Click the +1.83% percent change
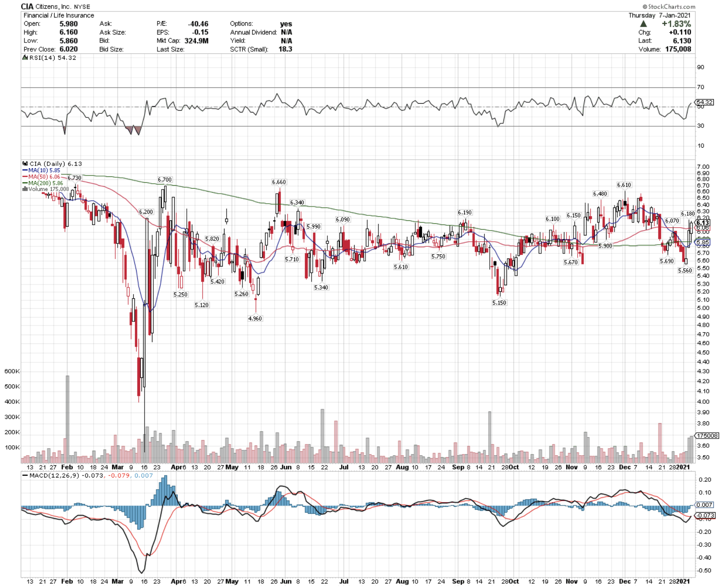This screenshot has height=588, width=720. (676, 24)
